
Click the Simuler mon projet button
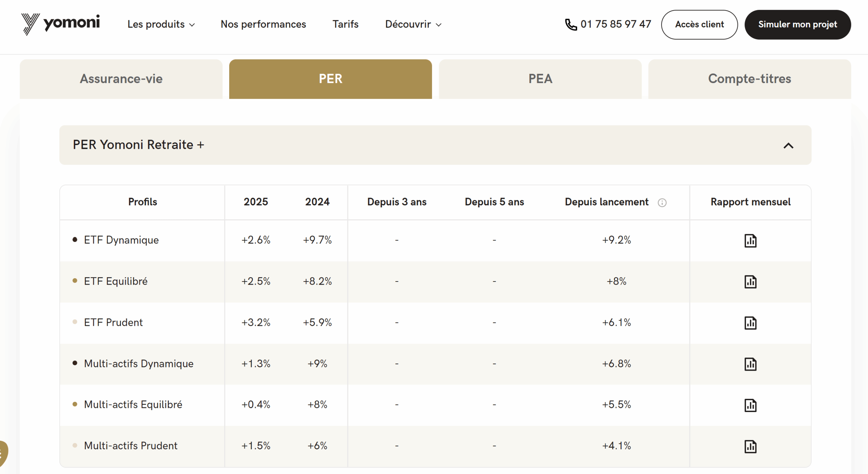797,24
